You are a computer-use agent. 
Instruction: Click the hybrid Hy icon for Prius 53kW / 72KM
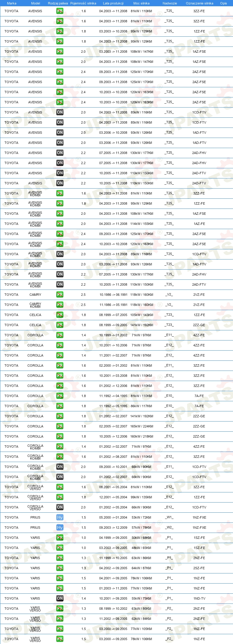click(60, 517)
